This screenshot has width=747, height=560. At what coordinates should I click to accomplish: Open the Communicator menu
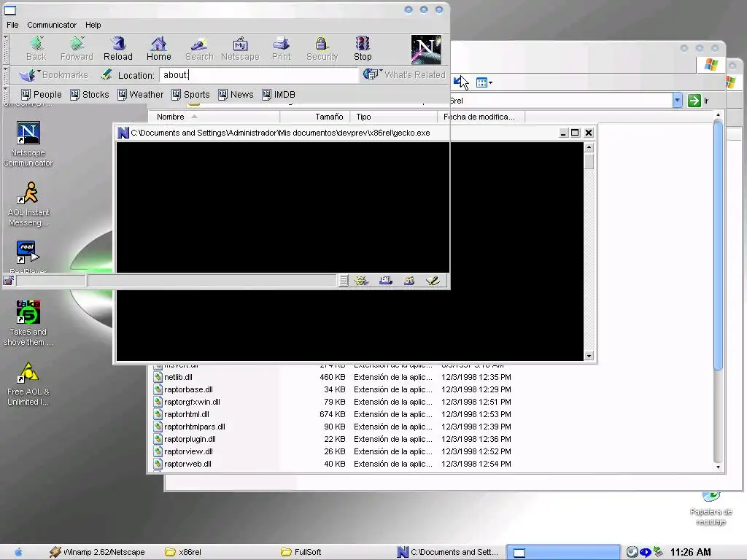pyautogui.click(x=52, y=25)
